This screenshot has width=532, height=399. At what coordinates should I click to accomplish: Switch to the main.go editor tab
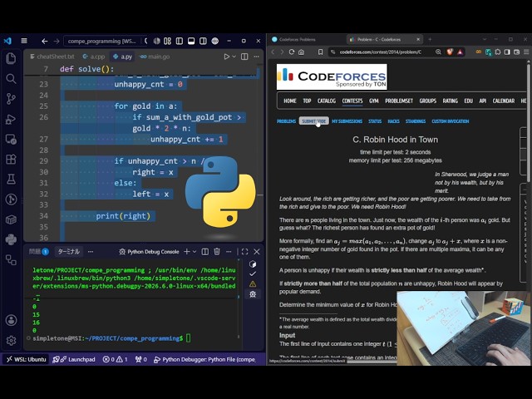(155, 57)
